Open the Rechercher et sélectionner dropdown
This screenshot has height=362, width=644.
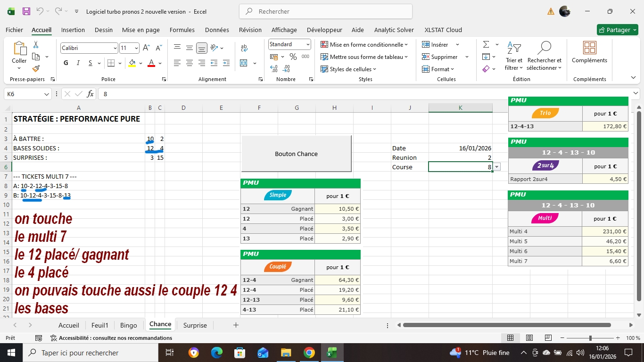click(x=545, y=57)
